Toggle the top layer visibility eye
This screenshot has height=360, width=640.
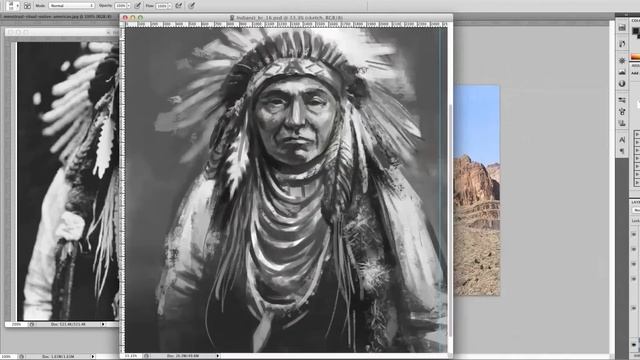click(634, 234)
